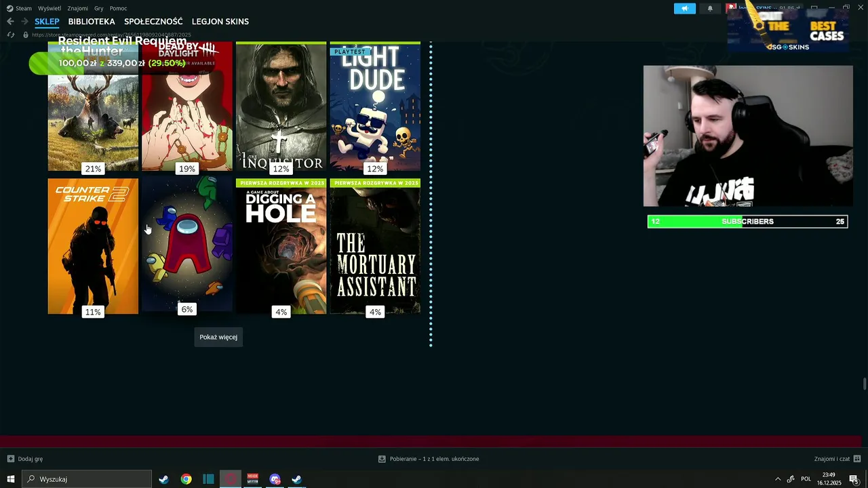Click the subscribers goal progress bar
This screenshot has width=868, height=488.
(747, 222)
